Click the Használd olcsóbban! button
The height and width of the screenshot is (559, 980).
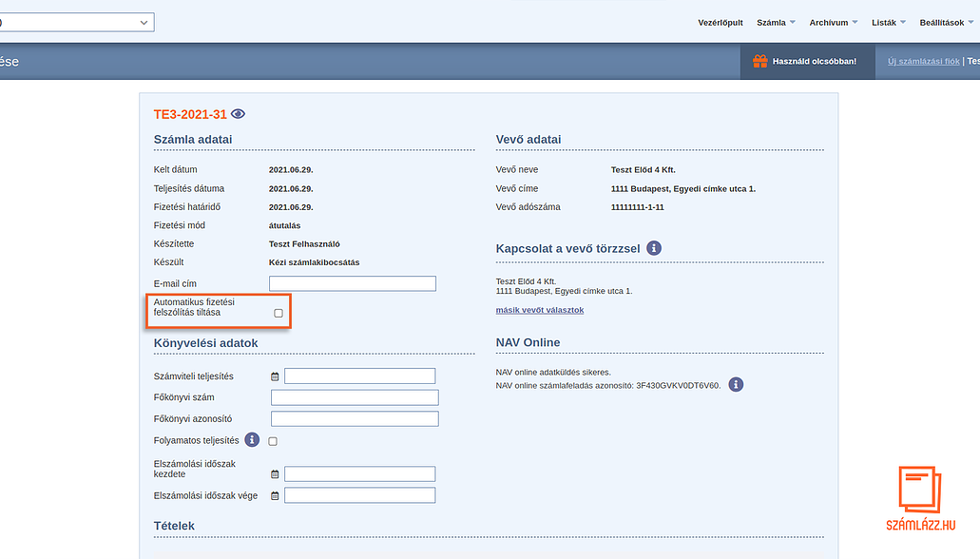click(x=804, y=62)
